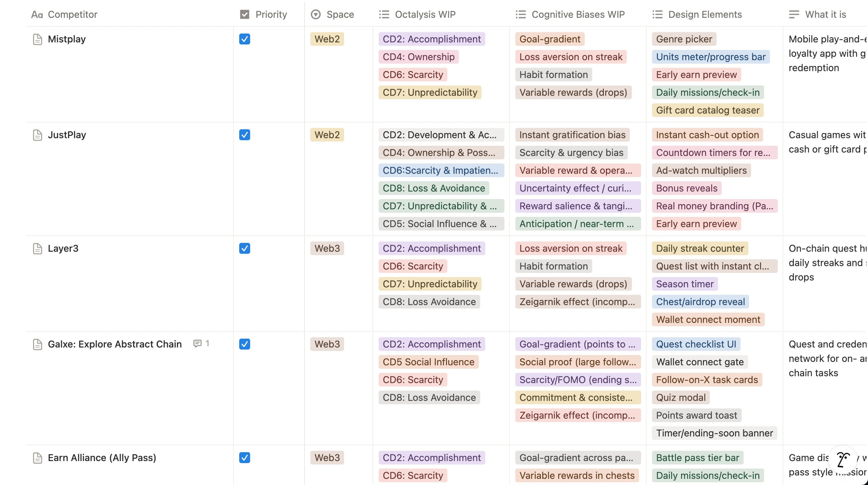868x485 pixels.
Task: Open the Layer3 page icon
Action: (x=37, y=249)
